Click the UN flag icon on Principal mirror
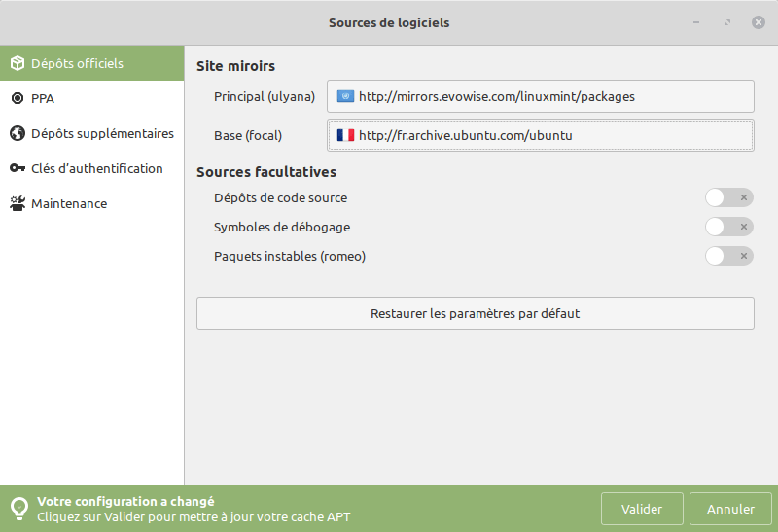The image size is (778, 532). (x=345, y=96)
